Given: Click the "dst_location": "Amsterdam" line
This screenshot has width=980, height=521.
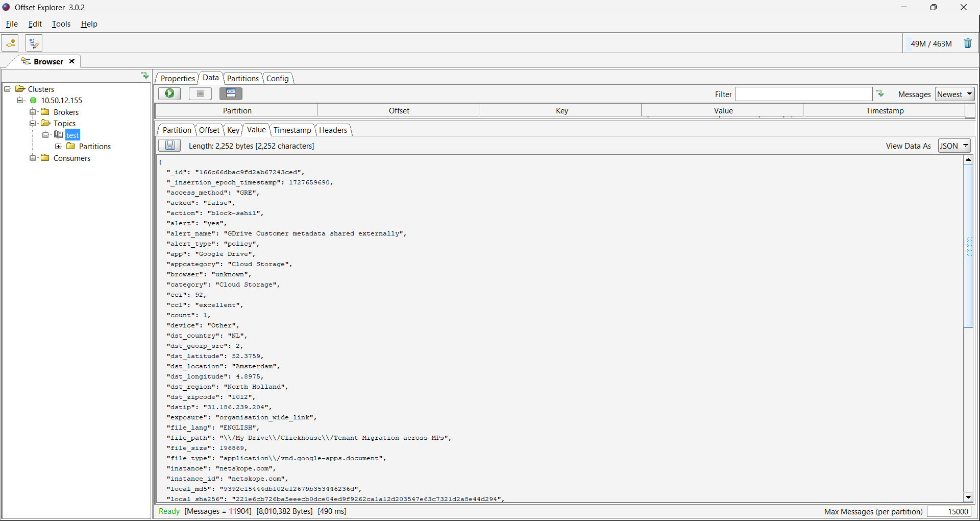Looking at the screenshot, I should pos(223,366).
